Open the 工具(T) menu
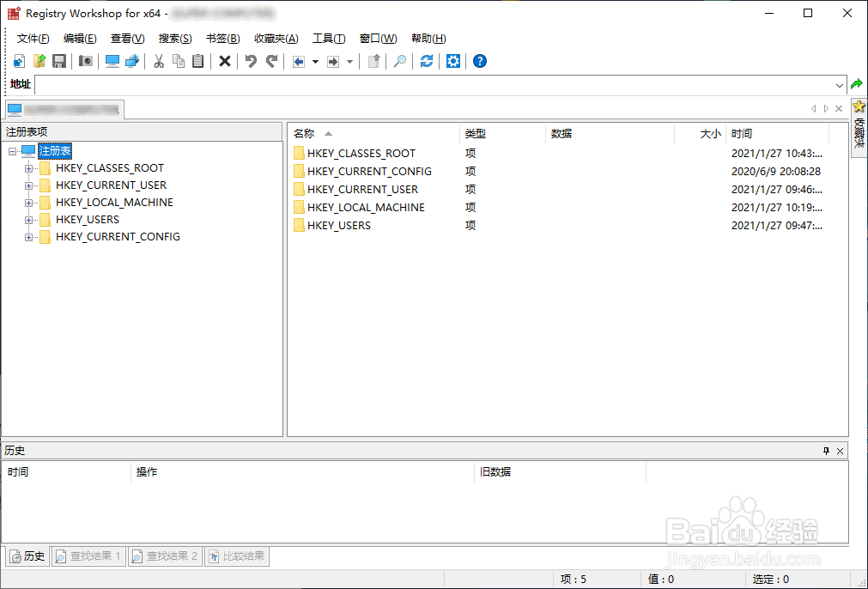868x589 pixels. coord(329,38)
